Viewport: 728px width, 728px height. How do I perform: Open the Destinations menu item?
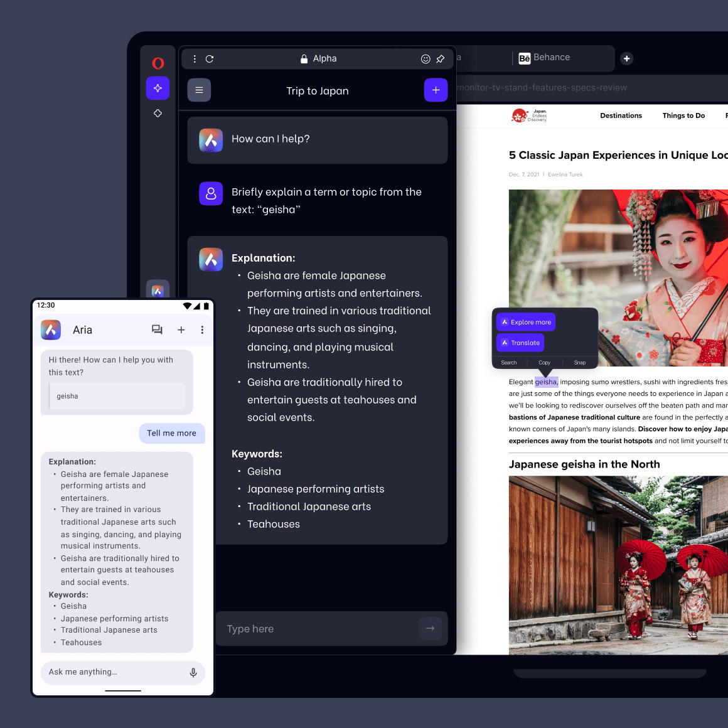pos(621,115)
